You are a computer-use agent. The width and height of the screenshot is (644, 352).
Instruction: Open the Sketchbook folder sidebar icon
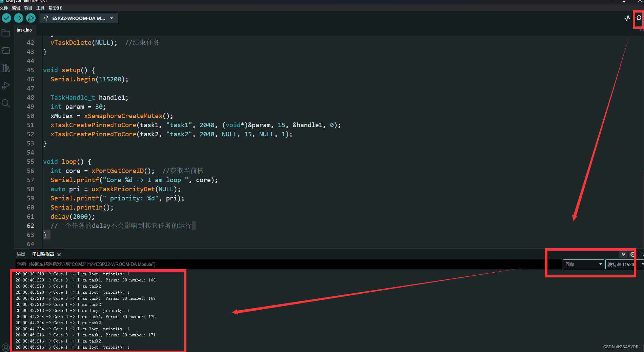(6, 33)
